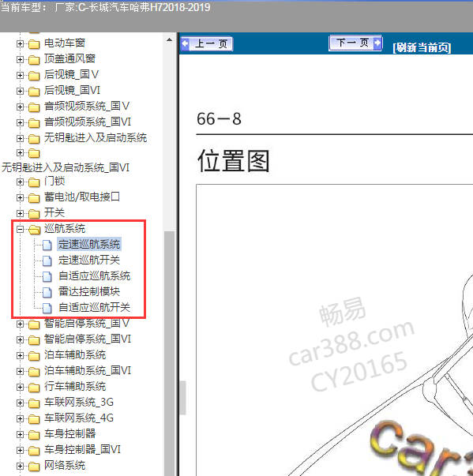Viewport: 473px width, 476px height.
Task: Expand the 音频视频系统_国VI node
Action: (20, 122)
